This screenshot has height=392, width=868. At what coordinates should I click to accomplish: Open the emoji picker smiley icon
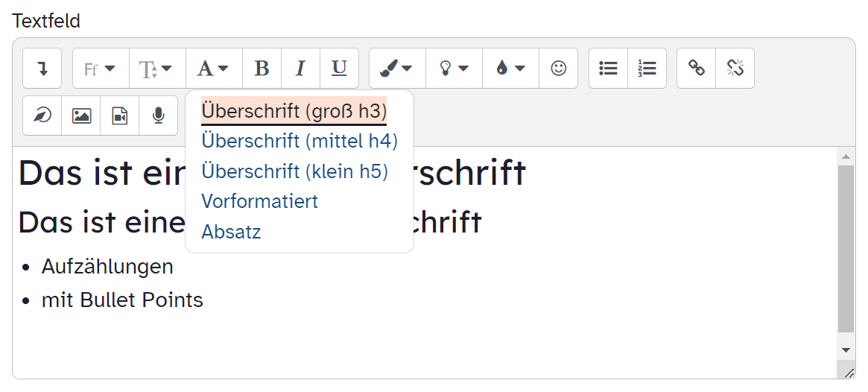(x=558, y=69)
